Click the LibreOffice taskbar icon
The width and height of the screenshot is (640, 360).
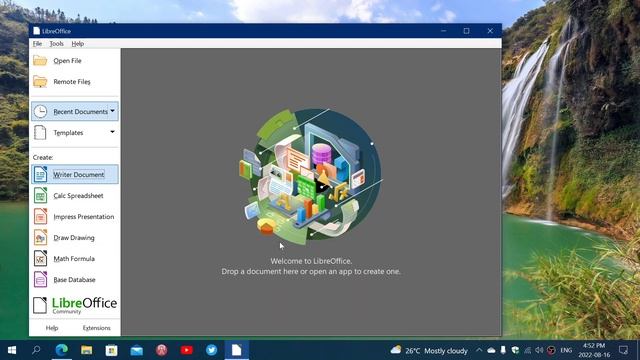(237, 350)
